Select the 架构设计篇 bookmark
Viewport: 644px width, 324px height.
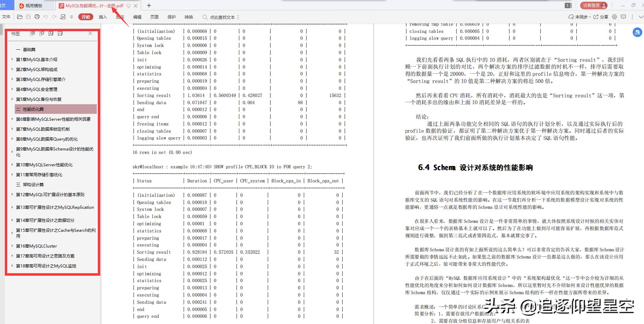tap(30, 184)
